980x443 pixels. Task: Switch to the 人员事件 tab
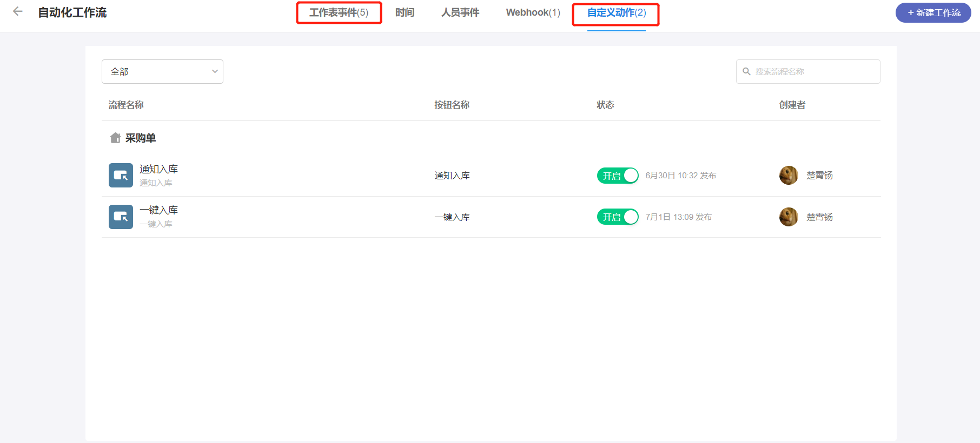pos(460,12)
